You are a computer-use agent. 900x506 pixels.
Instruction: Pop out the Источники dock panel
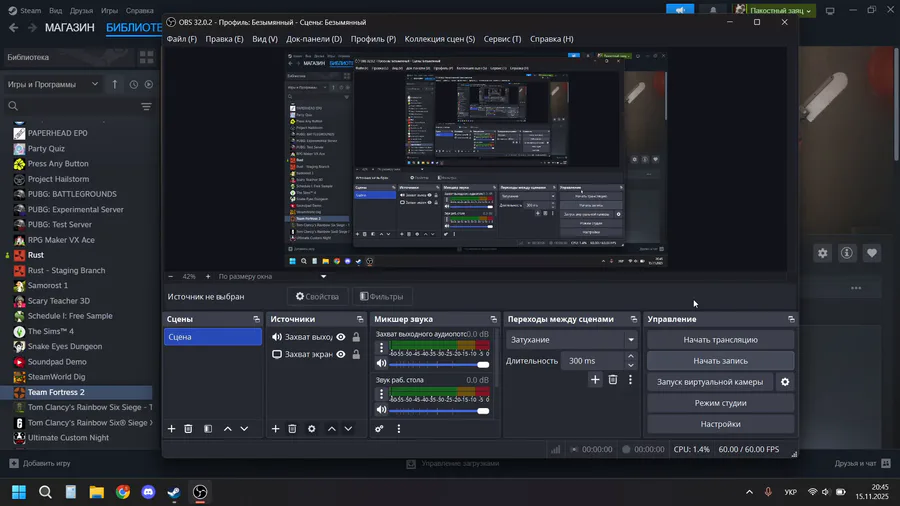[360, 319]
